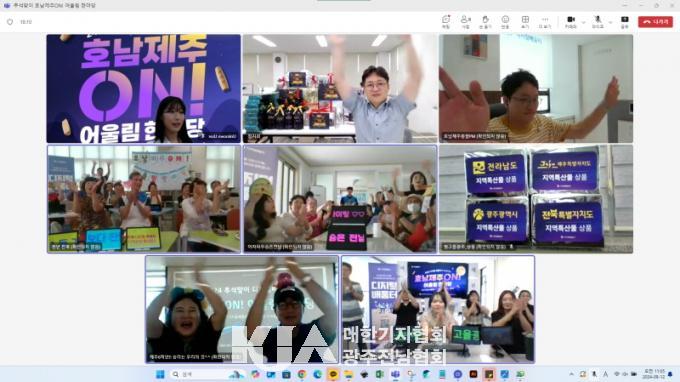Raise your hand in the meeting
680x382 pixels.
[x=485, y=21]
